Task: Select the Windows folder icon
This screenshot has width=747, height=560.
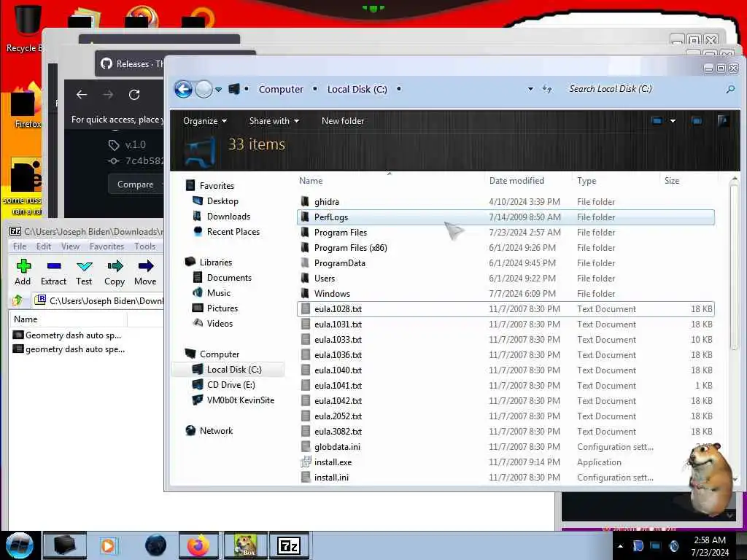Action: [x=306, y=293]
